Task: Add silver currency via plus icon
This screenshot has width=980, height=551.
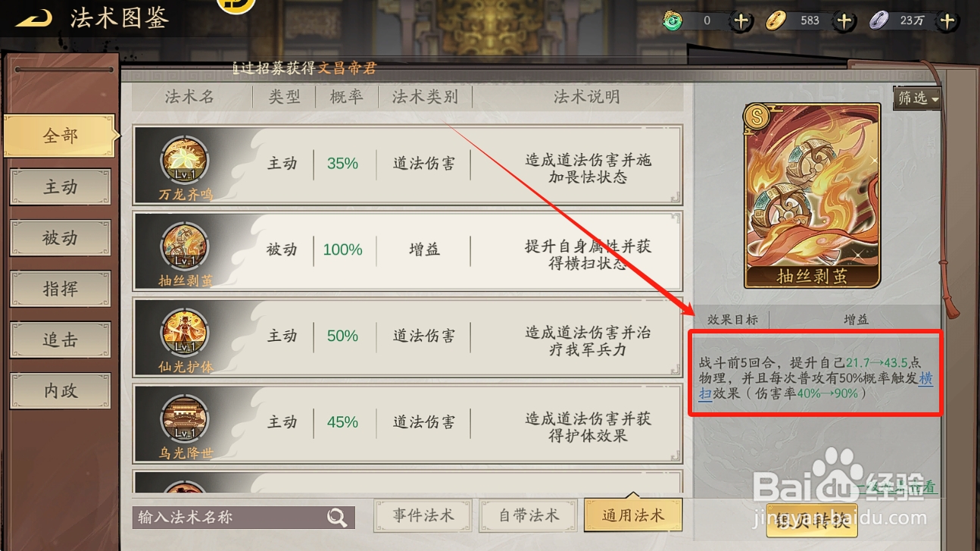Action: (x=947, y=20)
